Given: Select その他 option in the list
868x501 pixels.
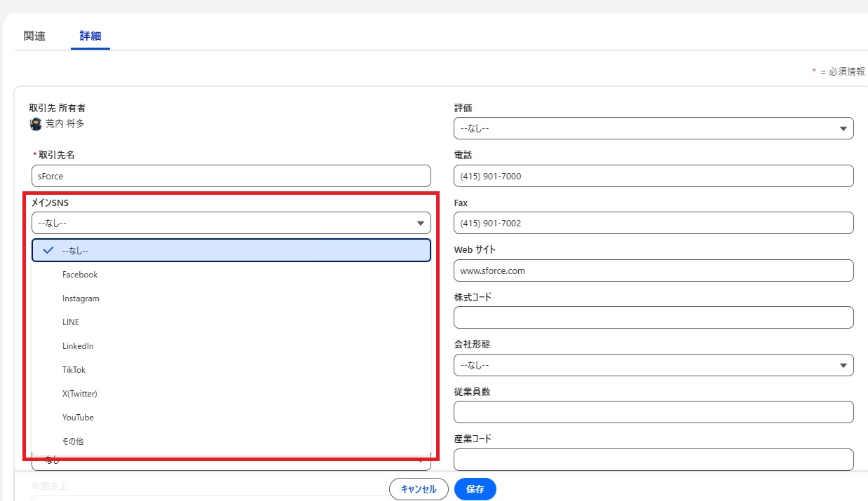Looking at the screenshot, I should (x=73, y=441).
